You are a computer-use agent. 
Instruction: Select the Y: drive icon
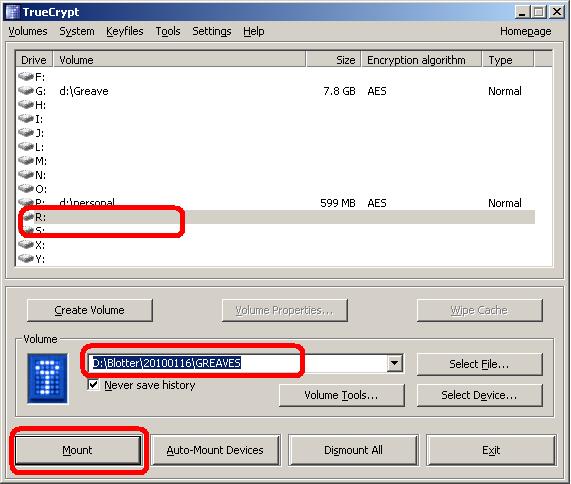coord(26,258)
